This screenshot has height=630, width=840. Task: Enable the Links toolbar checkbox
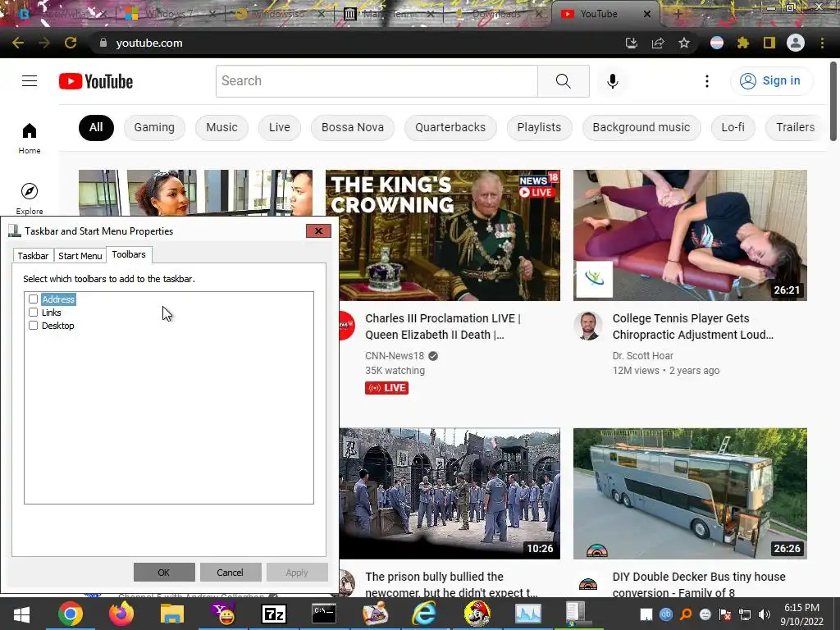(x=33, y=313)
